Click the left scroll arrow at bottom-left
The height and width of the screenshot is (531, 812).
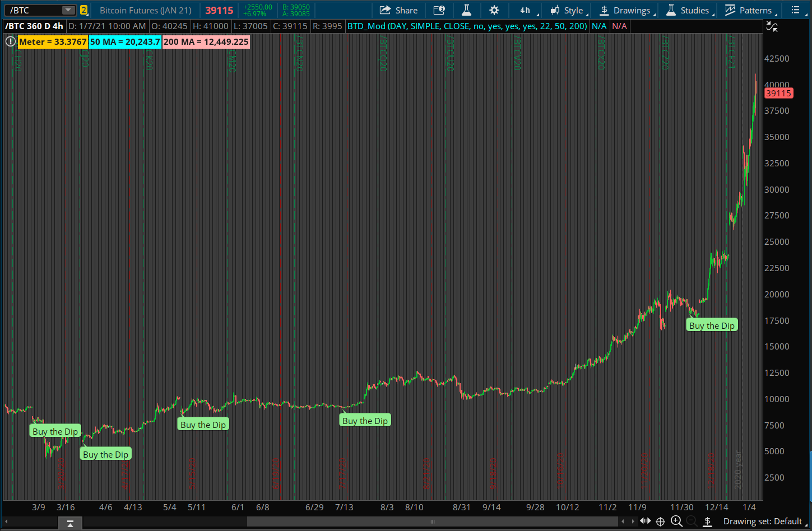[7, 521]
